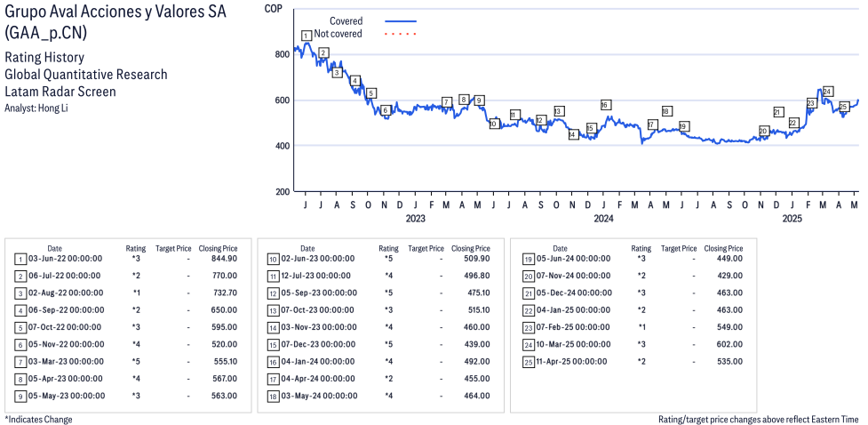Click the Rating History heading
The image size is (868, 425).
click(44, 58)
